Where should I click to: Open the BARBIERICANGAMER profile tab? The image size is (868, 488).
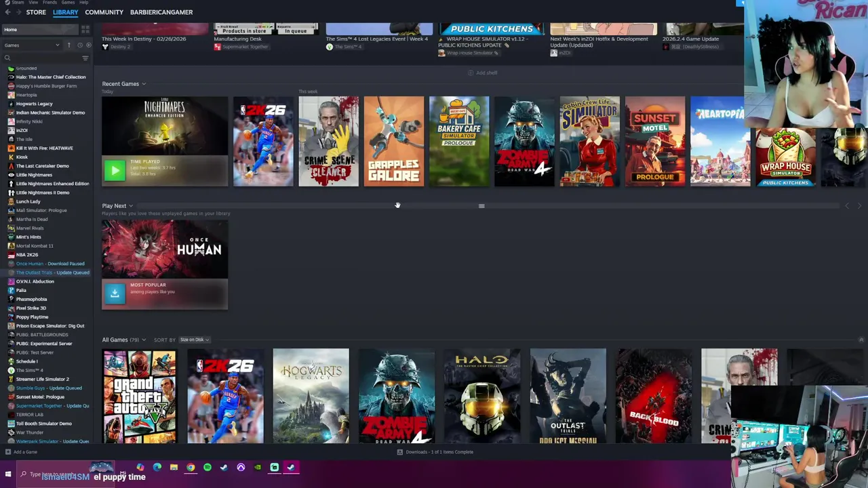tap(161, 12)
